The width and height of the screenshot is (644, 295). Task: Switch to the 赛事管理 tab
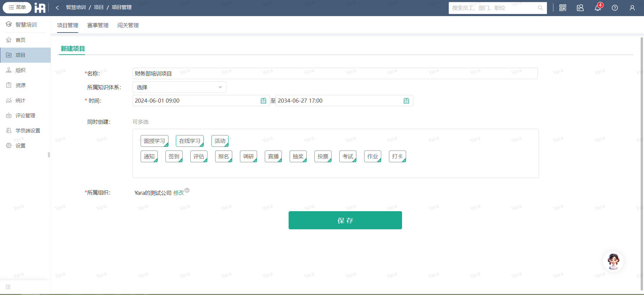(98, 25)
